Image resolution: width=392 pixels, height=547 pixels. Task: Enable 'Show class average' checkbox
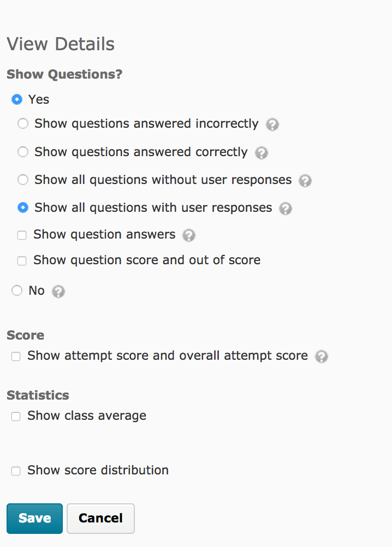point(16,417)
